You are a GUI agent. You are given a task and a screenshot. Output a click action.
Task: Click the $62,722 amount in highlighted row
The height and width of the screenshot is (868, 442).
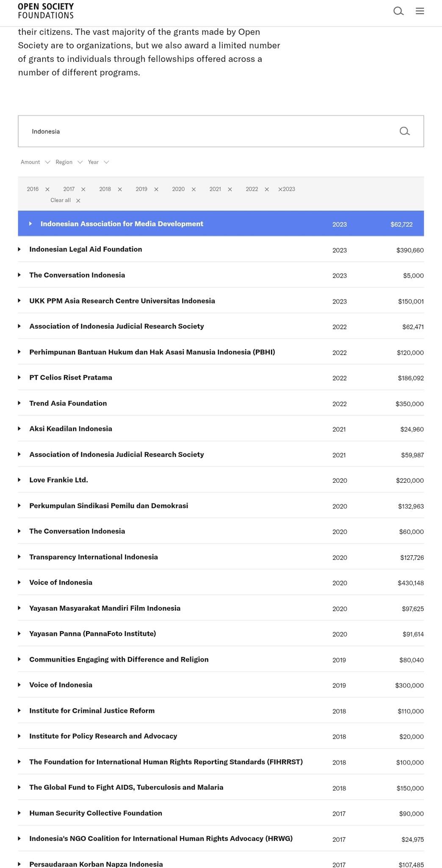point(401,224)
